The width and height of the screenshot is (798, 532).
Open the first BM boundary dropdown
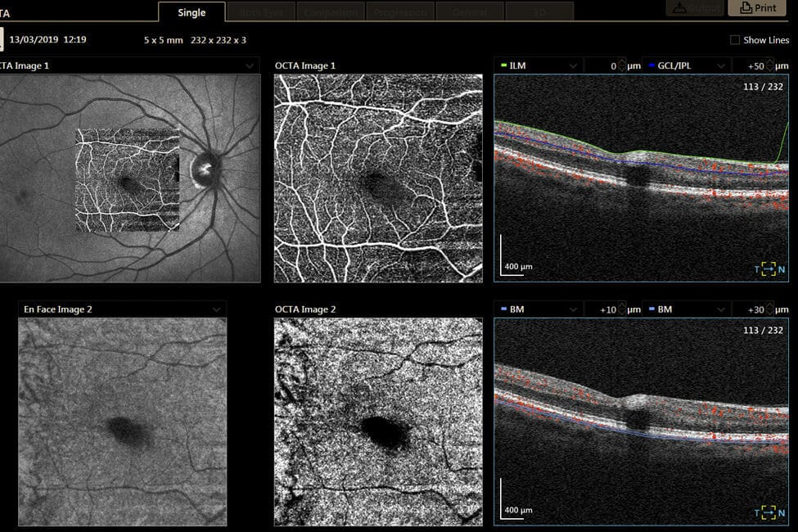pyautogui.click(x=572, y=309)
